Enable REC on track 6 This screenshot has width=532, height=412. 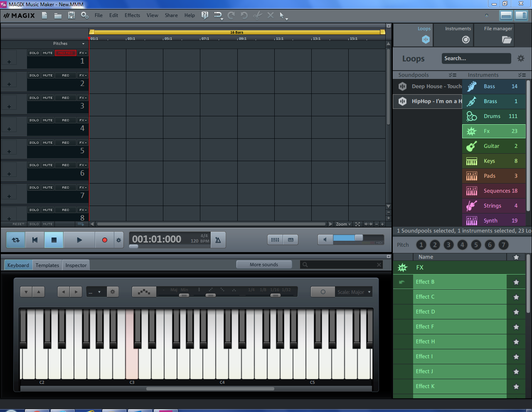pos(66,165)
